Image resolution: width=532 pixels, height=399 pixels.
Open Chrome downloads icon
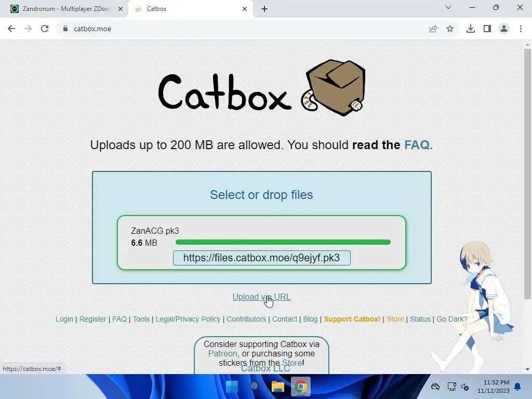click(x=471, y=29)
